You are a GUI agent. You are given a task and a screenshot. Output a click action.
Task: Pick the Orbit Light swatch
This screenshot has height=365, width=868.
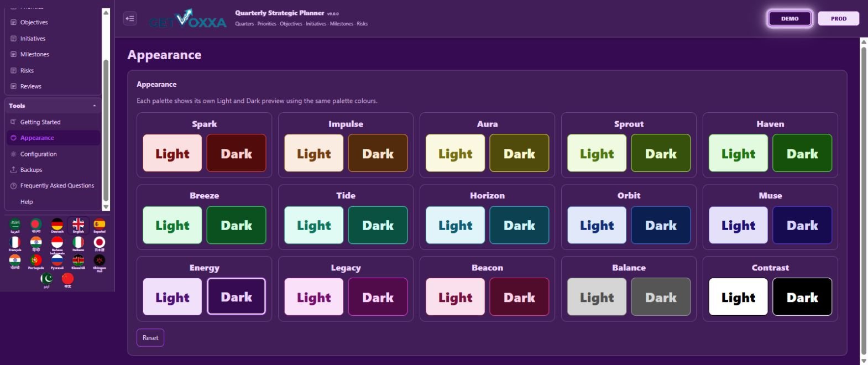coord(597,225)
